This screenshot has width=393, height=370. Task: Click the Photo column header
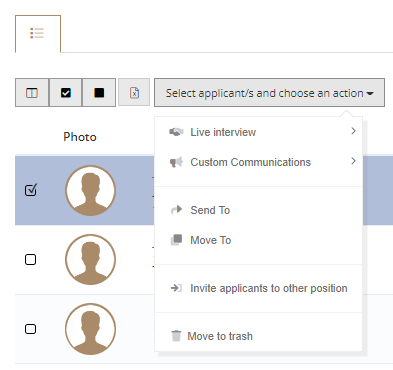click(x=80, y=137)
